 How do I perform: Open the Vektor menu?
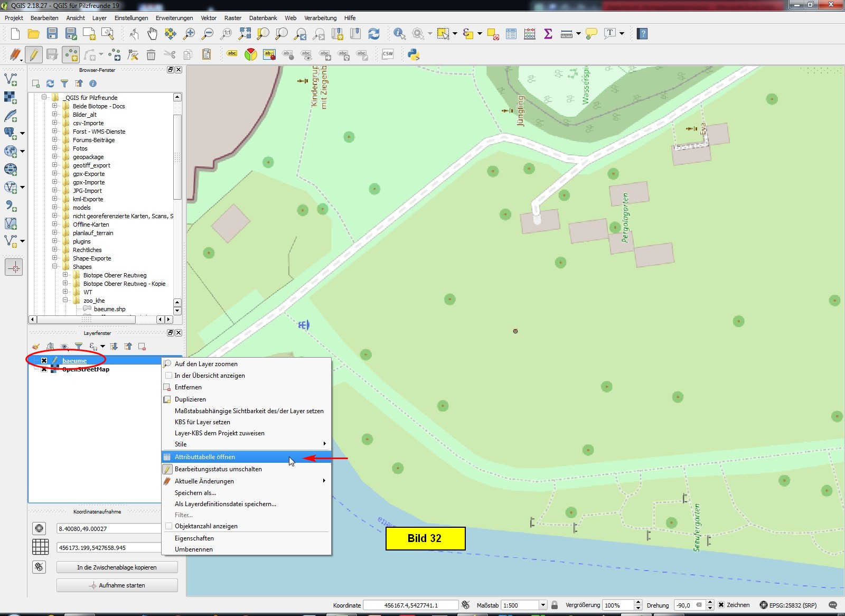click(209, 18)
